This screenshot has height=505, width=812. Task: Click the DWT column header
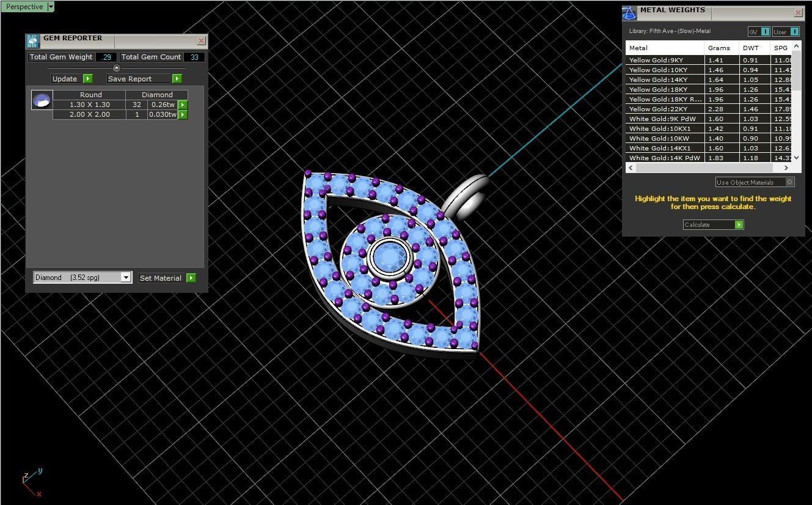click(x=755, y=48)
